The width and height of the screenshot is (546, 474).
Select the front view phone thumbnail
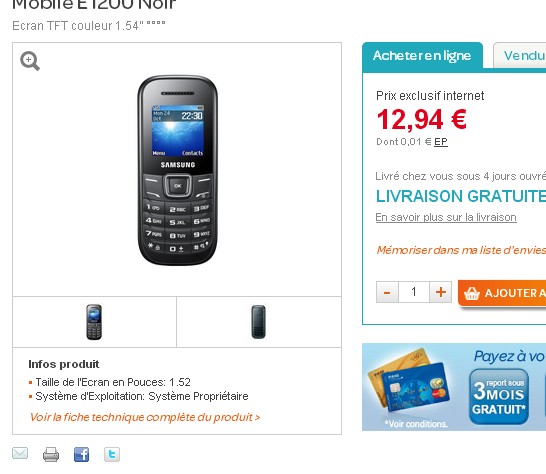coord(94,322)
